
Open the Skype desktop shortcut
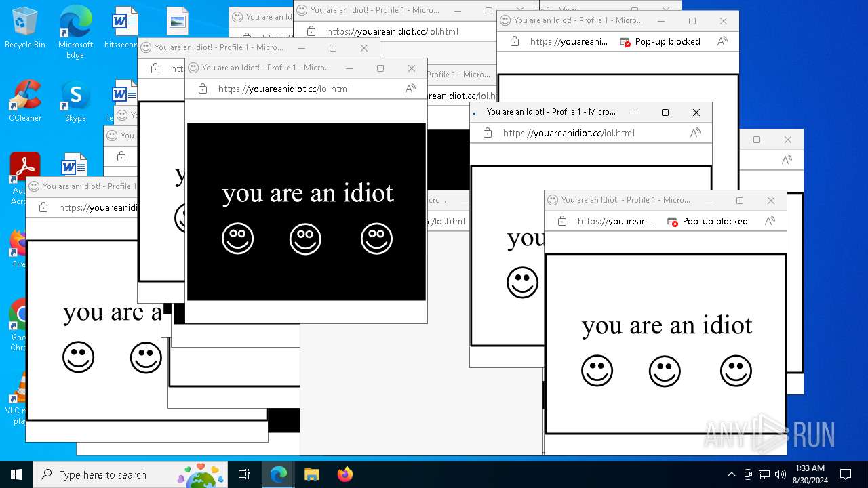[75, 100]
